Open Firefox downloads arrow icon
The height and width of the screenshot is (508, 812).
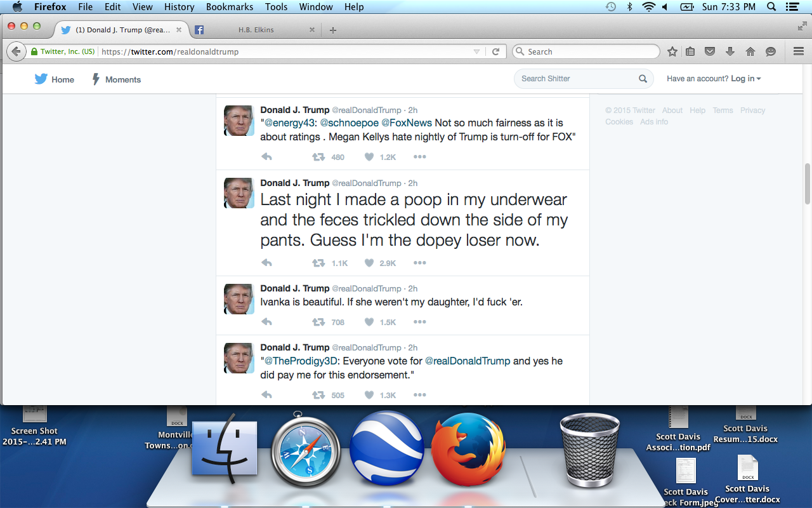(730, 51)
